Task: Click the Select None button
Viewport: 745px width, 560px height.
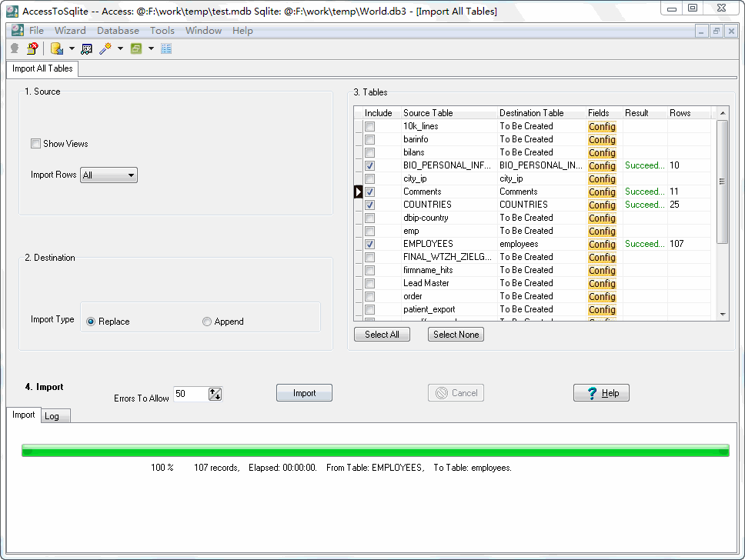Action: 456,335
